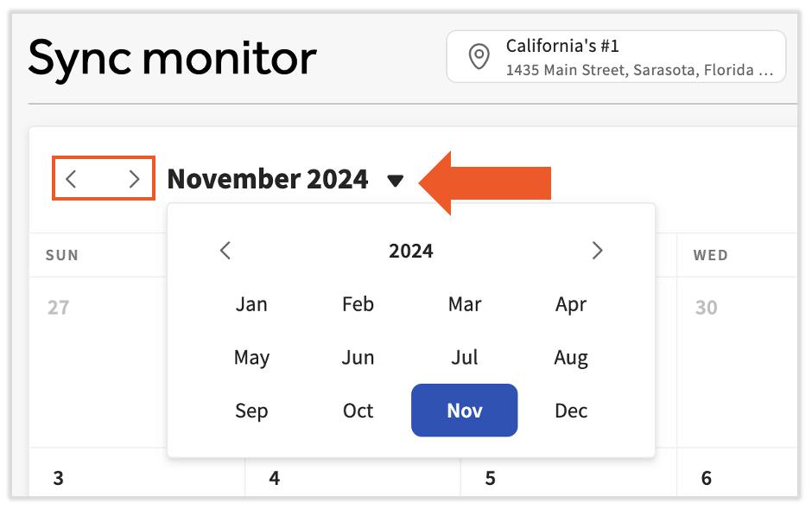
Task: Click the location pin icon
Action: (x=478, y=57)
